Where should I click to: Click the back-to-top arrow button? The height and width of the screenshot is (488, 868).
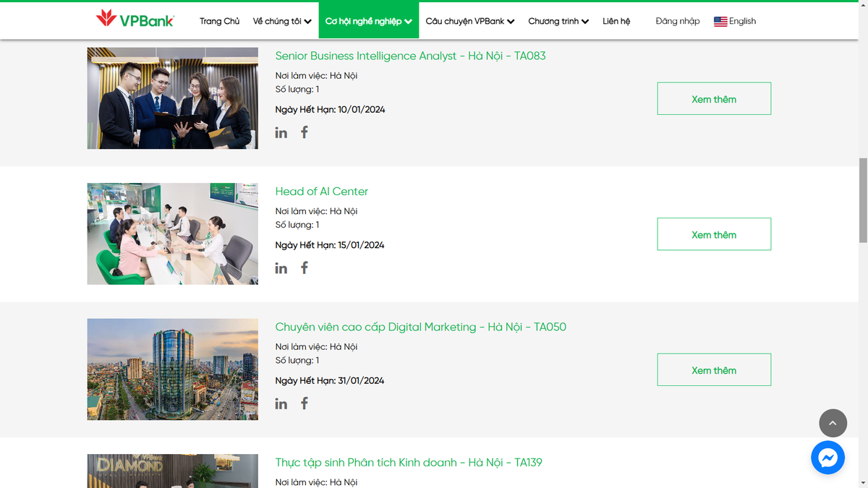pyautogui.click(x=833, y=423)
